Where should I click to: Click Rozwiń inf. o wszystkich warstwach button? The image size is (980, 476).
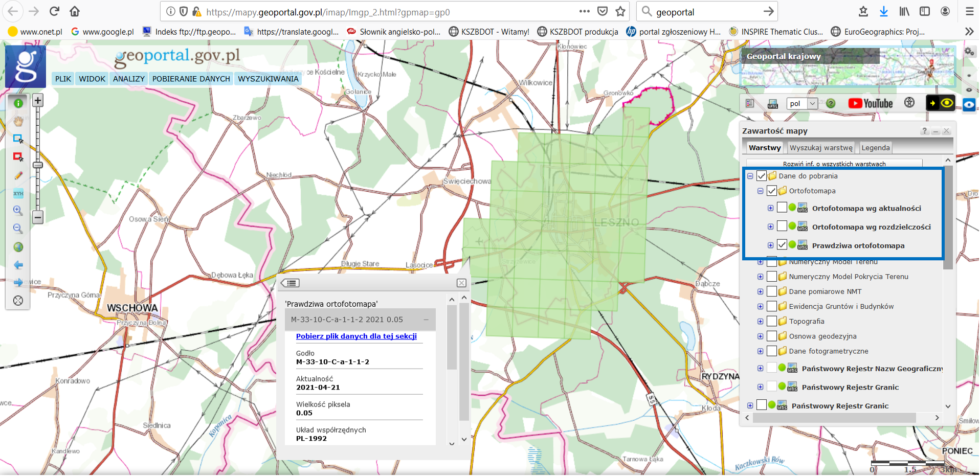click(x=834, y=164)
